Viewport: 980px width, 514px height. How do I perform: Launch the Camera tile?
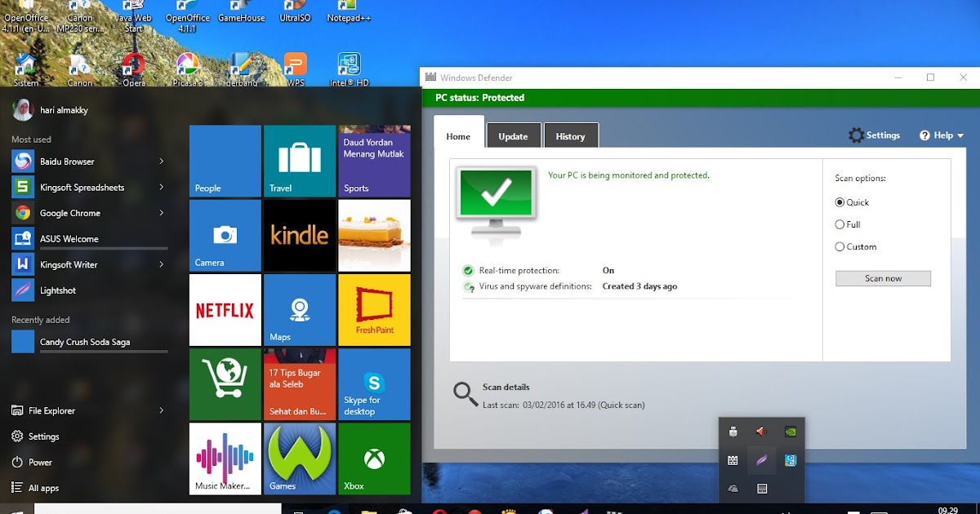[x=225, y=235]
